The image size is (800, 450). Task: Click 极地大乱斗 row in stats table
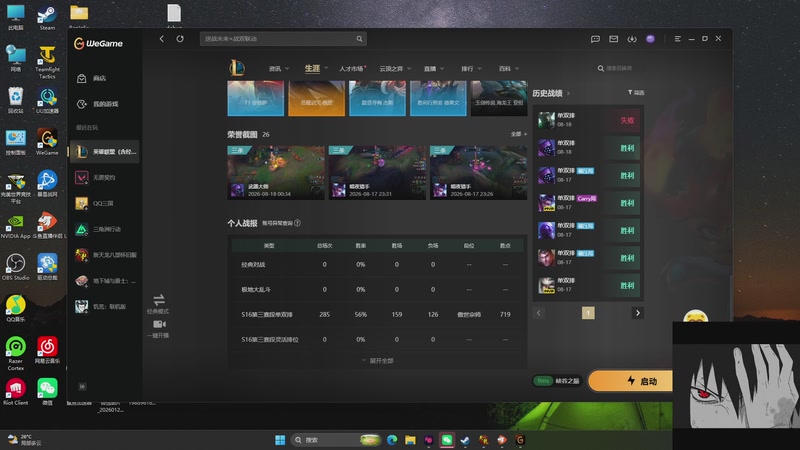377,289
